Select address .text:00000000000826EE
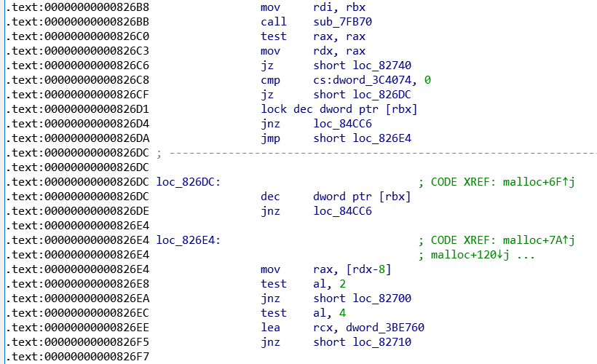Viewport: 597px width, 364px height. click(78, 328)
